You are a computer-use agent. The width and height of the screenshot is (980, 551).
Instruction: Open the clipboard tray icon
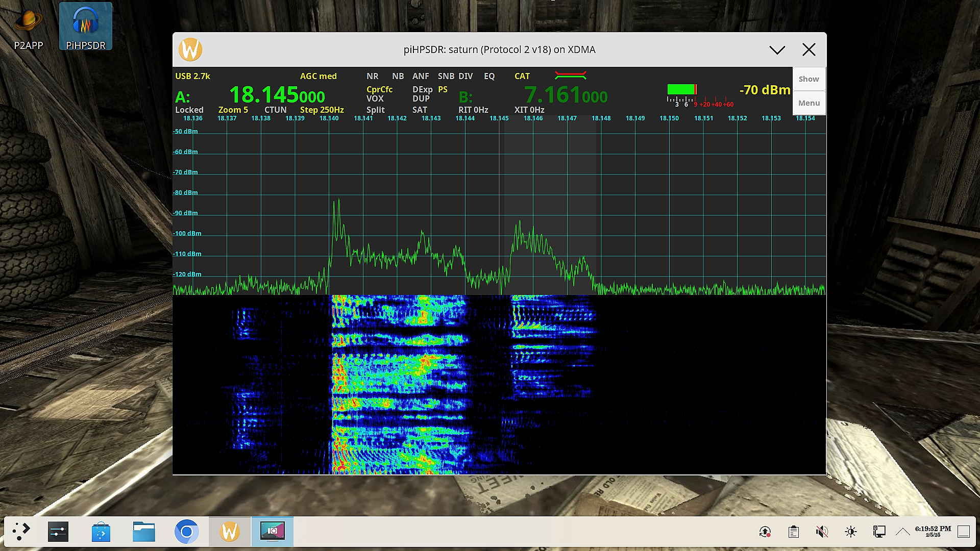pos(793,532)
